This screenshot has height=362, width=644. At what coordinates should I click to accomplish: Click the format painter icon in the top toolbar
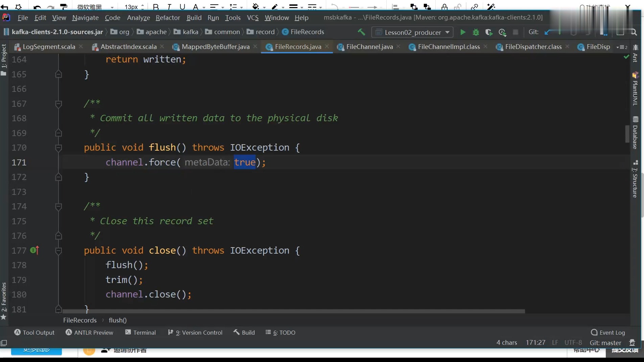64,7
